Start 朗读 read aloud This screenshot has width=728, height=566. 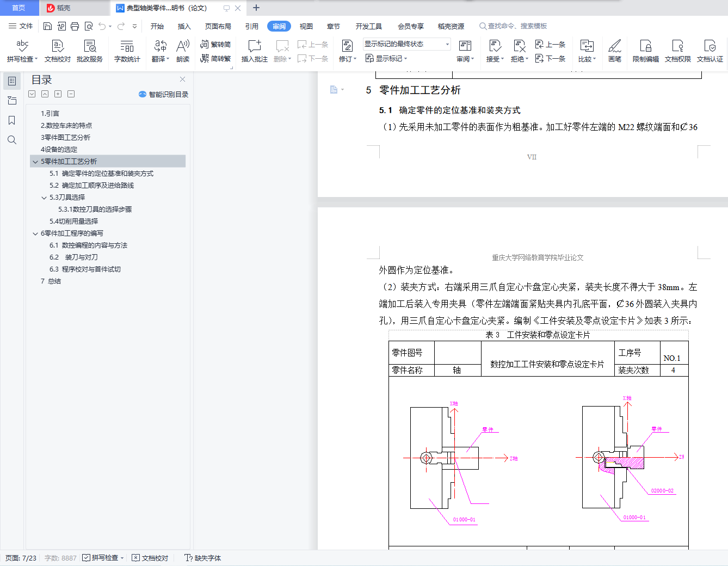point(183,51)
